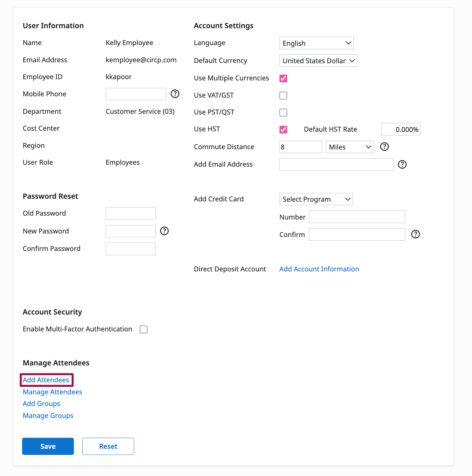Viewport: 472px width, 476px height.
Task: Enable the Use PST/QST checkbox
Action: coord(283,113)
